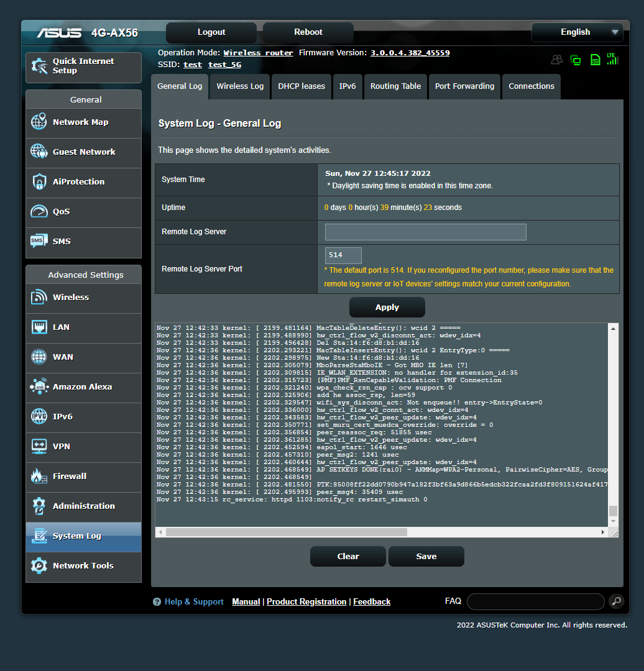Screen dimensions: 644x671
Task: Launch Quick Internet Setup wizard
Action: (x=83, y=66)
